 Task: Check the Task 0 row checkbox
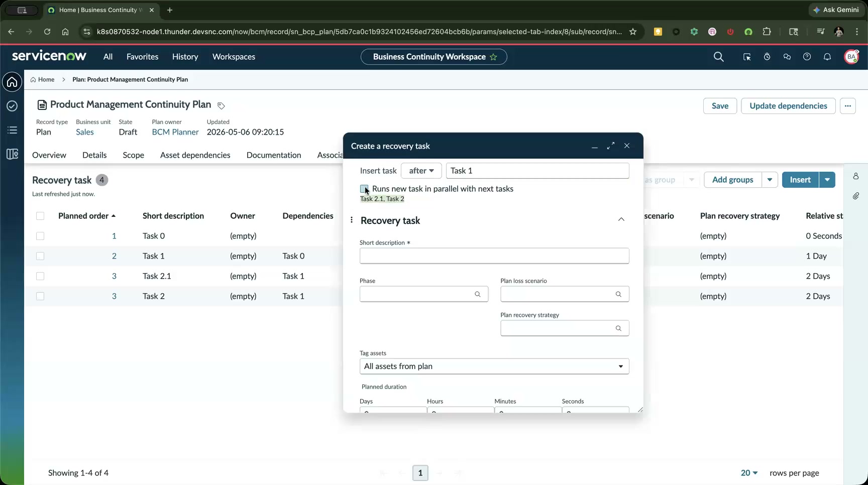tap(40, 236)
